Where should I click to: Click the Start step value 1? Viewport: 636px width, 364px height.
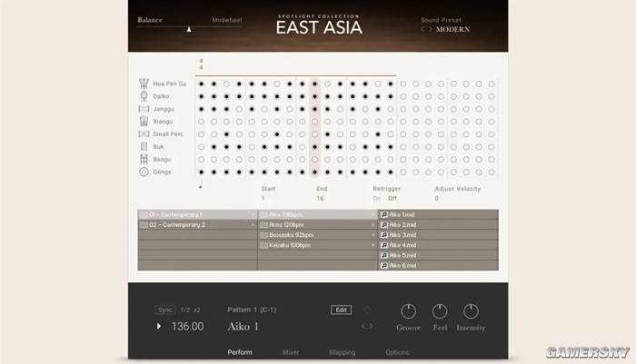tap(263, 198)
